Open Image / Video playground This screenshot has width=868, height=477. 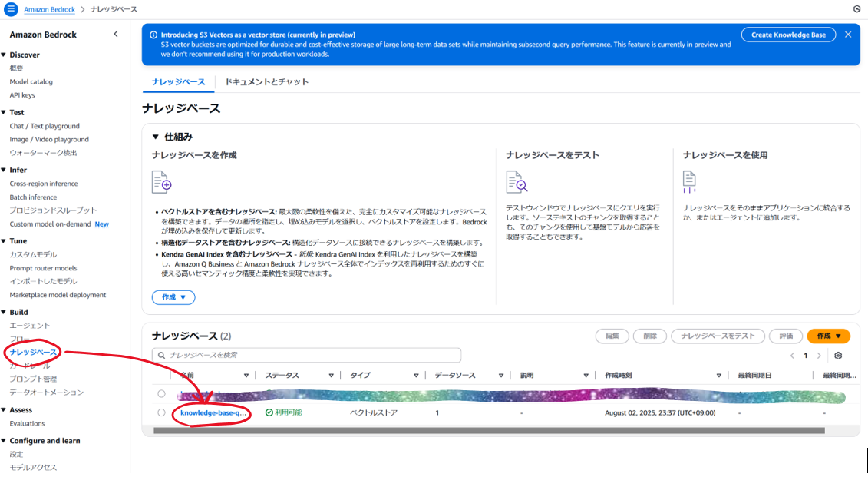point(48,140)
